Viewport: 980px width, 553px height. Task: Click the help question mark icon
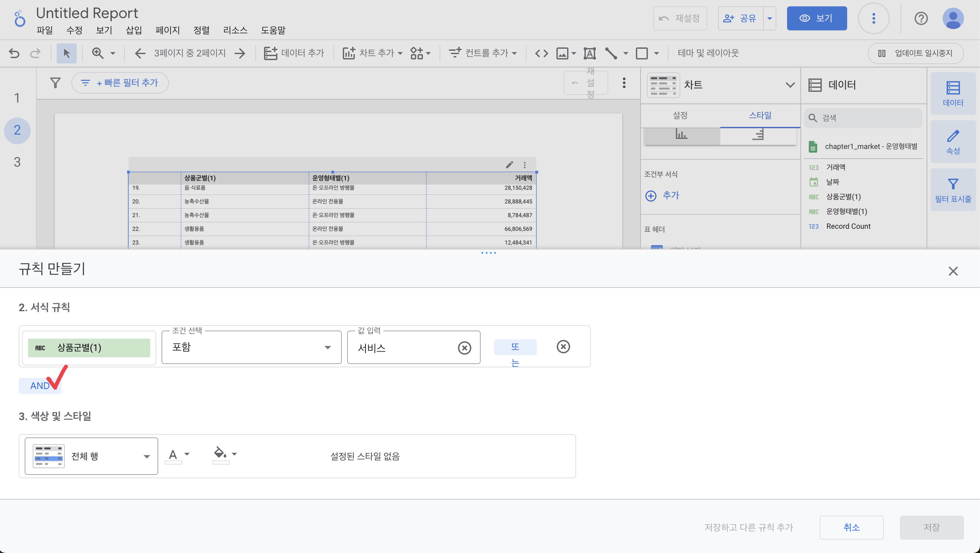click(x=921, y=18)
